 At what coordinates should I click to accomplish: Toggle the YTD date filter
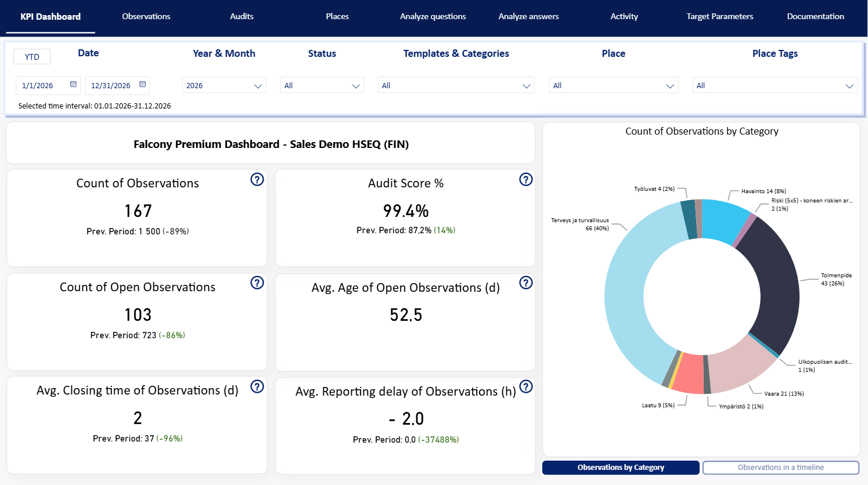[32, 57]
